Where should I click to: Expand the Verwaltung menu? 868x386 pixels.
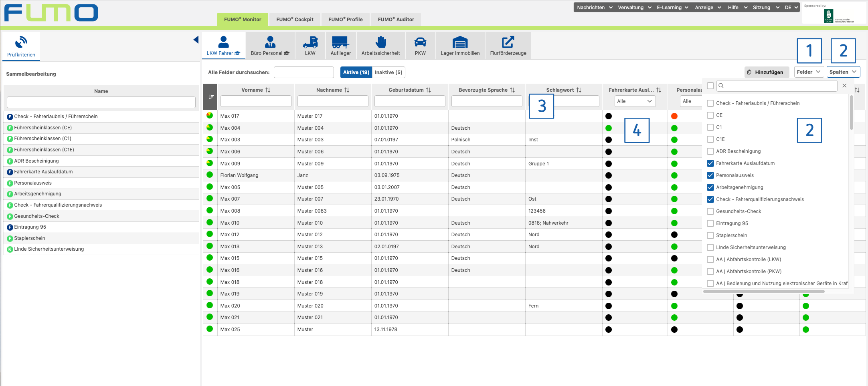click(634, 8)
